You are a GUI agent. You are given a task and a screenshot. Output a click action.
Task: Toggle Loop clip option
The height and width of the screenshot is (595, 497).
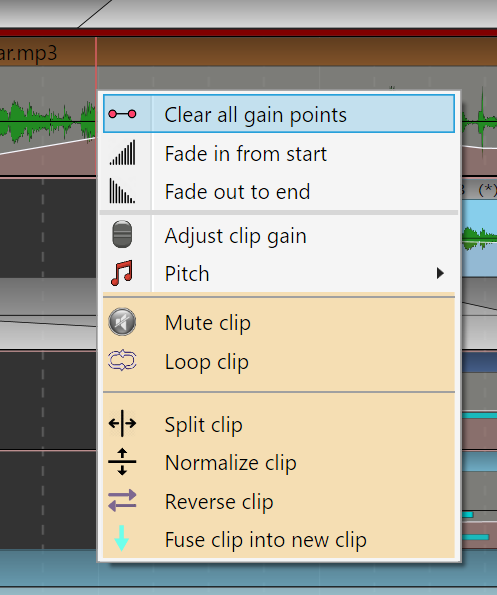pos(279,362)
